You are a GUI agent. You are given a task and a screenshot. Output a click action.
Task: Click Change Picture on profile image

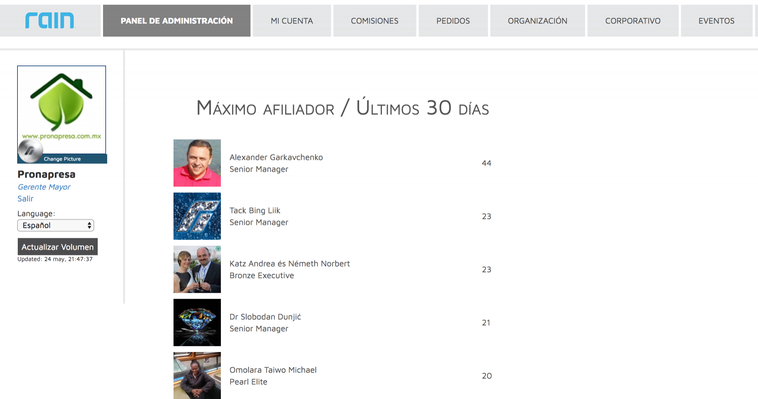point(62,159)
